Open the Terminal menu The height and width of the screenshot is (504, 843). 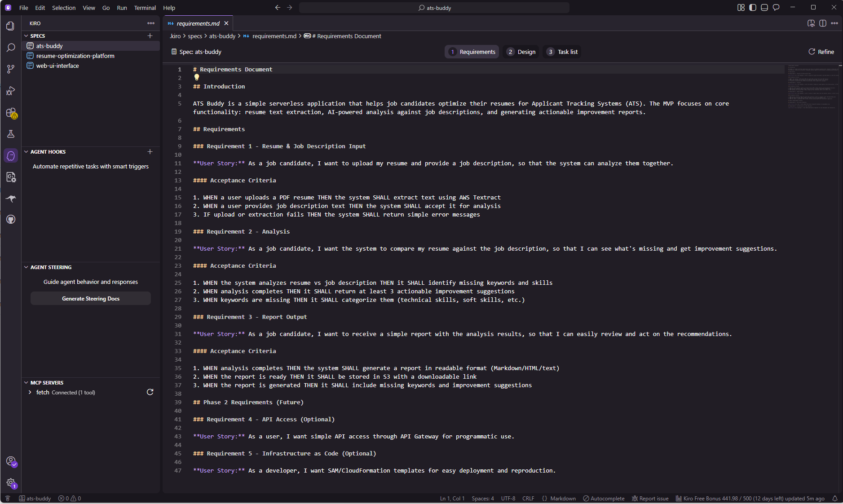click(145, 8)
